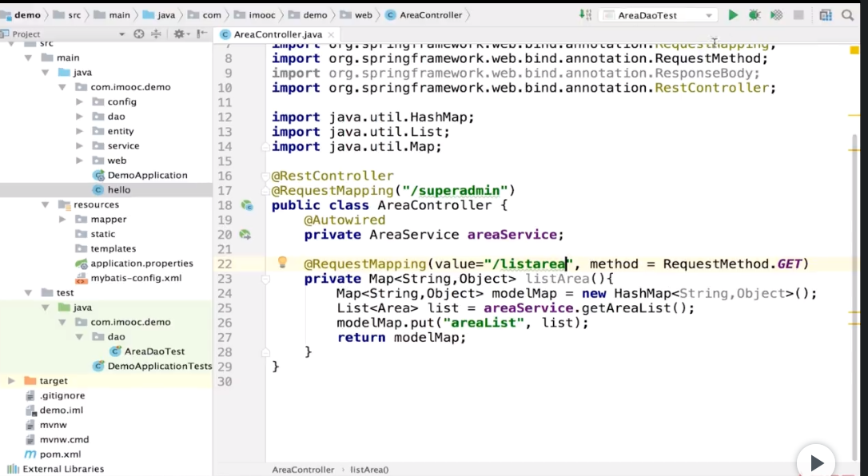Fold annotations at line 16 marker
Screen dimensions: 868x476
click(265, 177)
